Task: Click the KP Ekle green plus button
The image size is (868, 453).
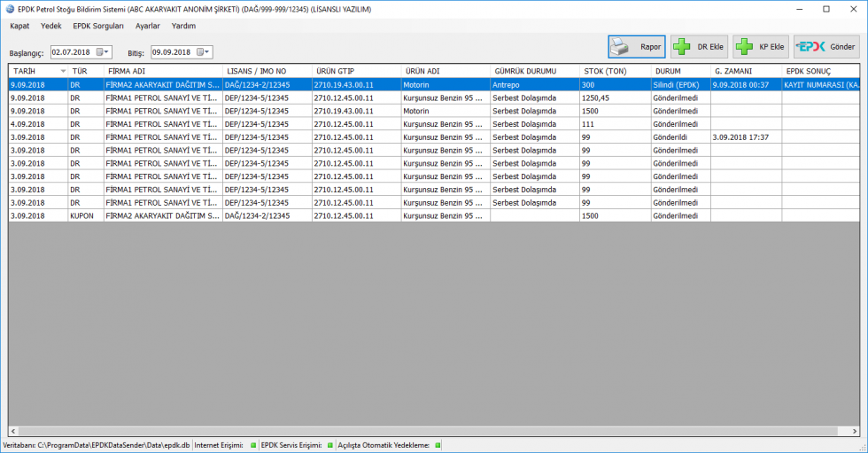Action: [x=761, y=47]
